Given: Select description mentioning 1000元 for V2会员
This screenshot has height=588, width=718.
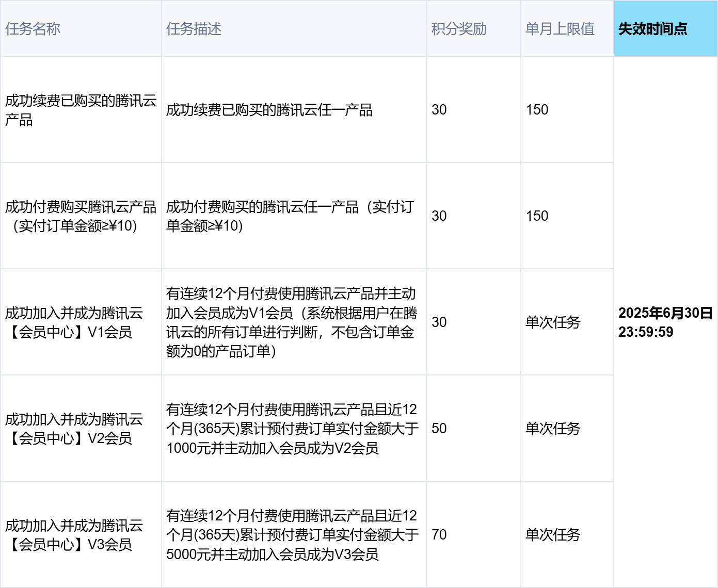Looking at the screenshot, I should (292, 429).
